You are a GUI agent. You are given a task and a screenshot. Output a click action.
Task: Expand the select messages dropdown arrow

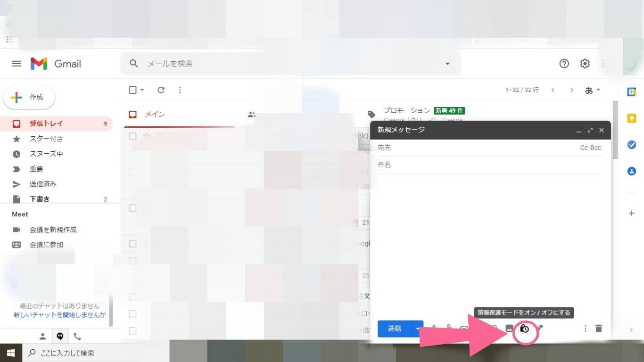pos(142,90)
